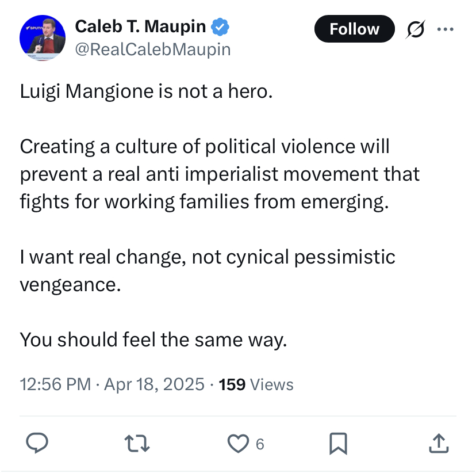
Task: Click the Apr 18, 2025 date
Action: [155, 384]
